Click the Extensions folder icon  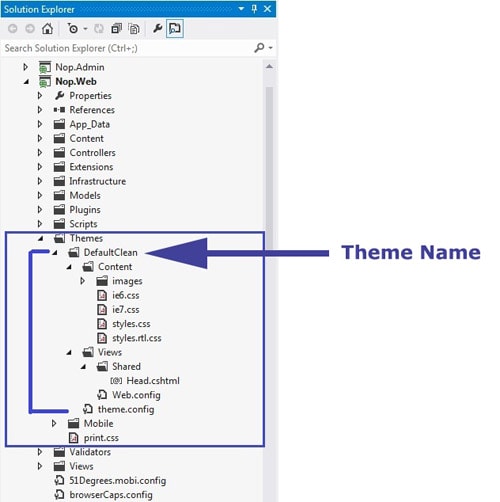point(59,167)
